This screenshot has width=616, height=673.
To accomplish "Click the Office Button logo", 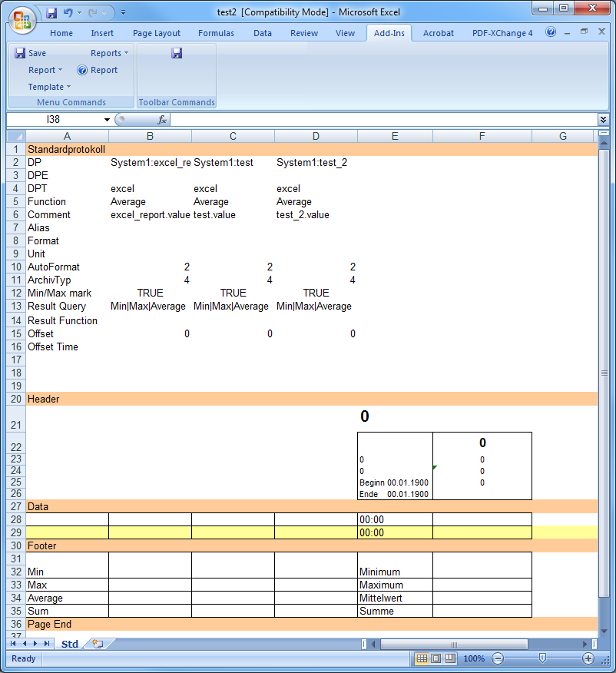I will point(21,19).
